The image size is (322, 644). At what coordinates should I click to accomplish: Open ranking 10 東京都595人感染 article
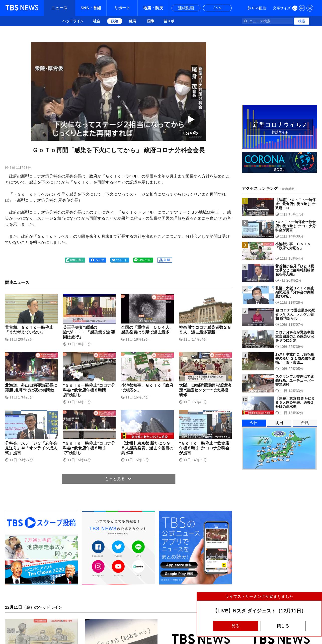click(279, 406)
